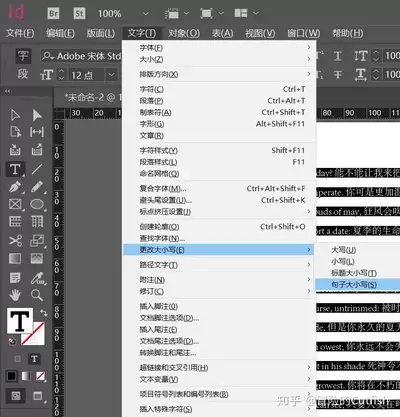Screen dimensions: 400x417
Task: Select the Zoom magnifier tool
Action: tap(37, 295)
